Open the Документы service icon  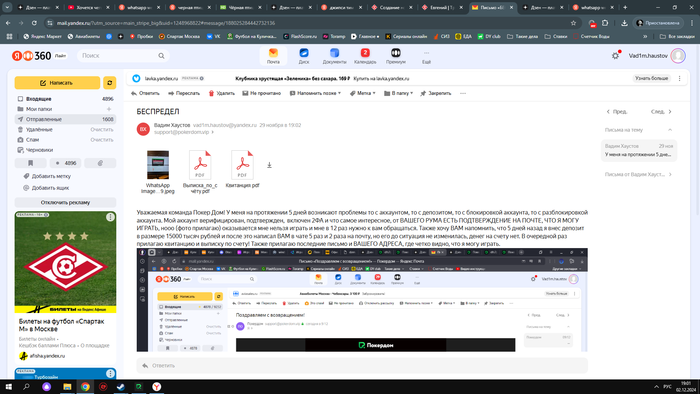point(334,56)
